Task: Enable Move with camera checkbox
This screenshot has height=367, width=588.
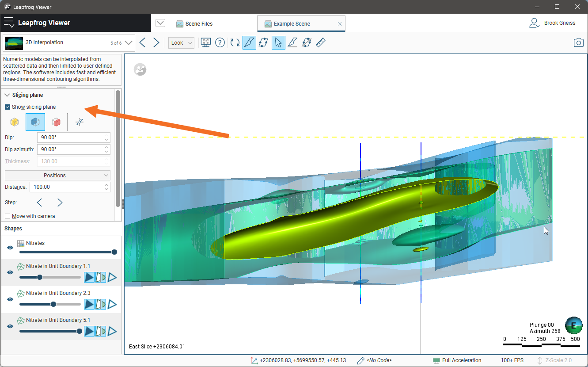Action: [x=8, y=216]
